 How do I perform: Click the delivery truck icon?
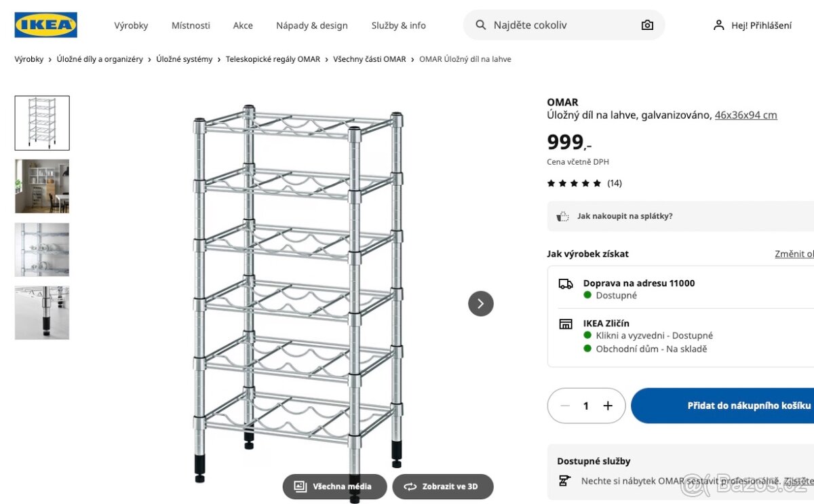point(566,284)
